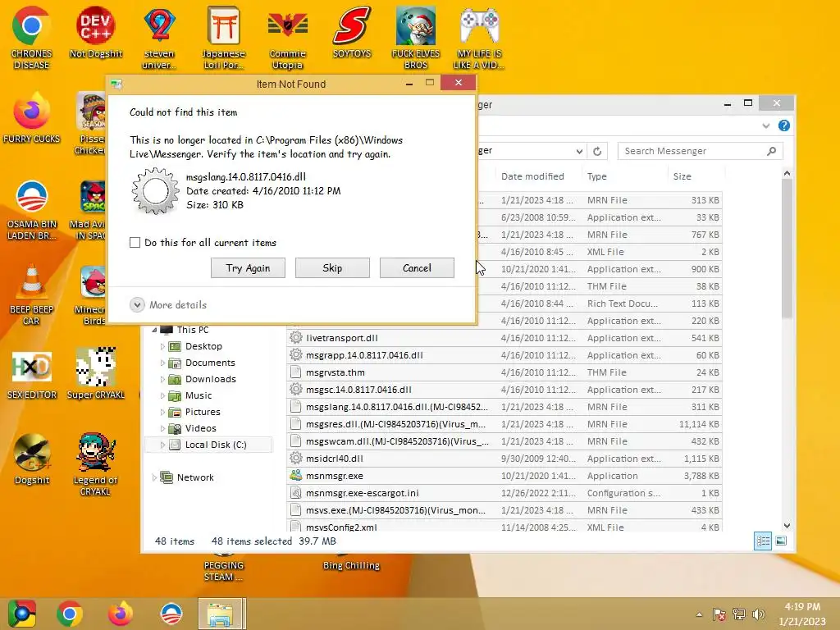This screenshot has height=630, width=840.
Task: Click the msnmsgr.exe application icon
Action: tap(295, 475)
